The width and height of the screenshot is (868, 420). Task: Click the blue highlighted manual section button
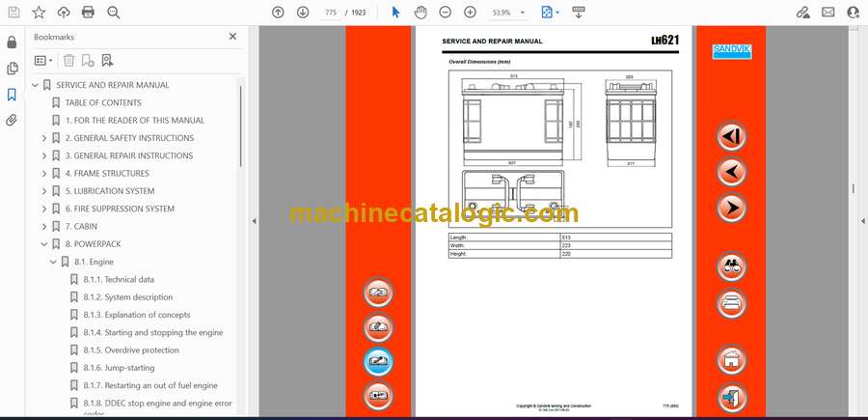[378, 362]
